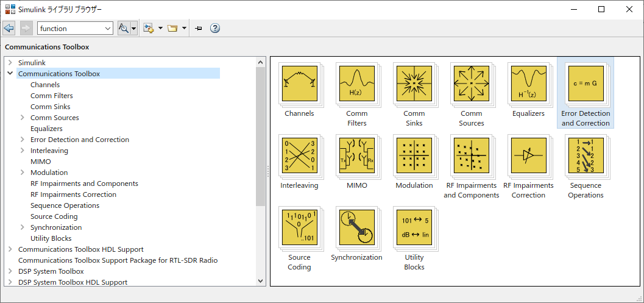Select the RTL-SDR Radio support package item
The width and height of the screenshot is (644, 303).
pos(118,260)
